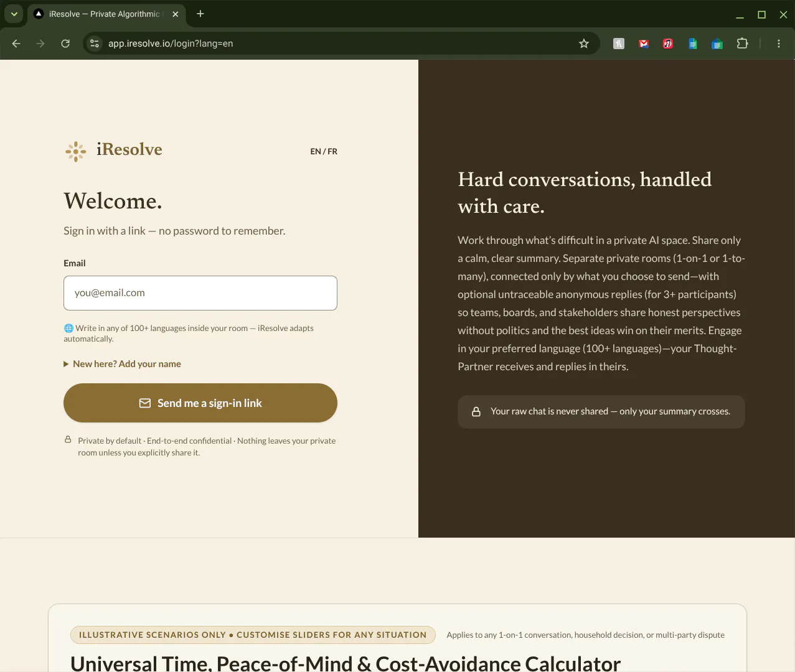Expand 'New here? Add your name'
795x672 pixels.
pos(123,364)
